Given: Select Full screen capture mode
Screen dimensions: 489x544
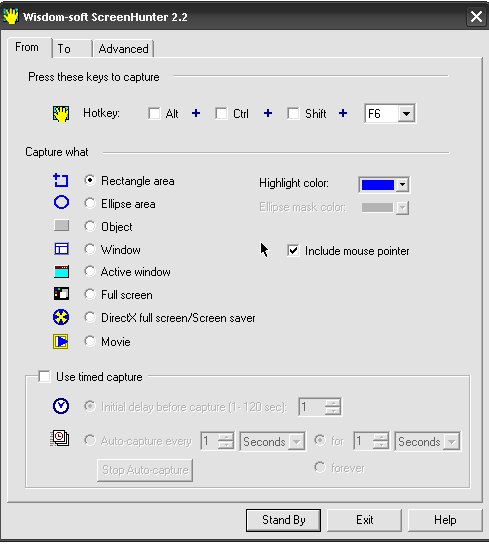Looking at the screenshot, I should click(x=90, y=295).
